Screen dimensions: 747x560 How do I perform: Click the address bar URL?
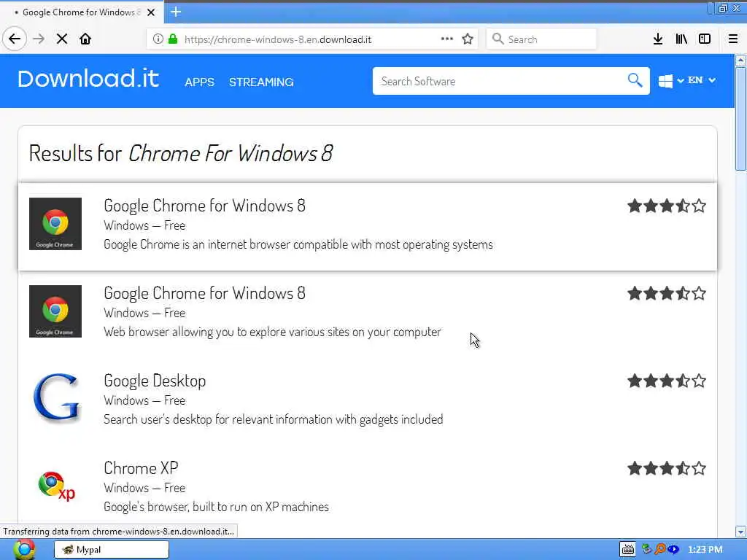click(x=278, y=39)
